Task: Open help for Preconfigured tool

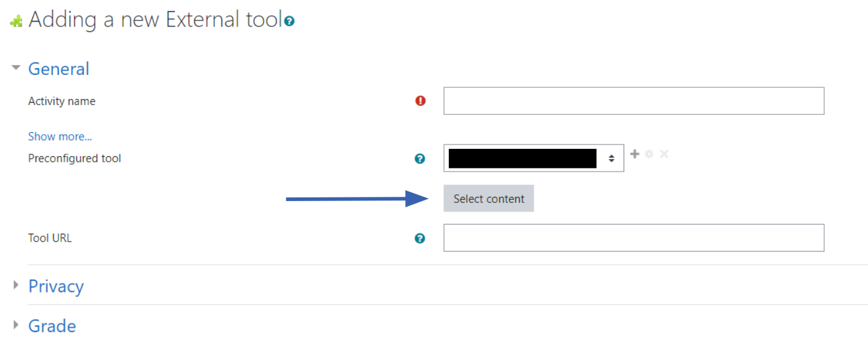Action: click(x=420, y=159)
